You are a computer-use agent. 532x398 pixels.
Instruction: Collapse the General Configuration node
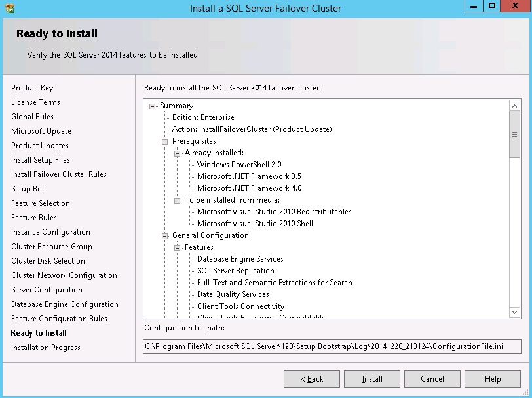tap(164, 236)
